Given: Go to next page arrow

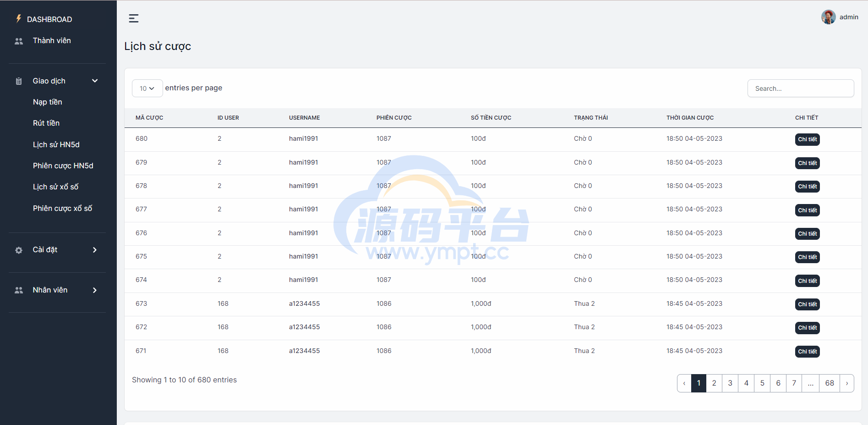Looking at the screenshot, I should (x=847, y=383).
